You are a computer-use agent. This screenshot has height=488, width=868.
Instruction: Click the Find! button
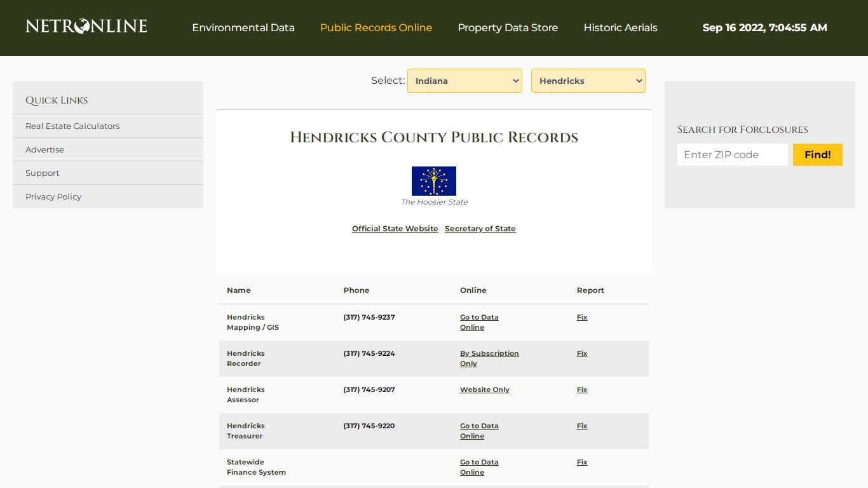tap(818, 154)
